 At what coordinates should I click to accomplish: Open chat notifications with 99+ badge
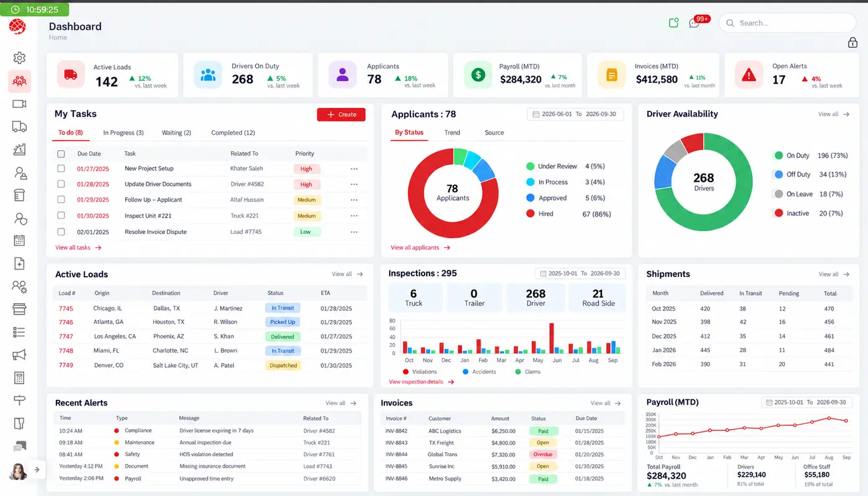694,24
